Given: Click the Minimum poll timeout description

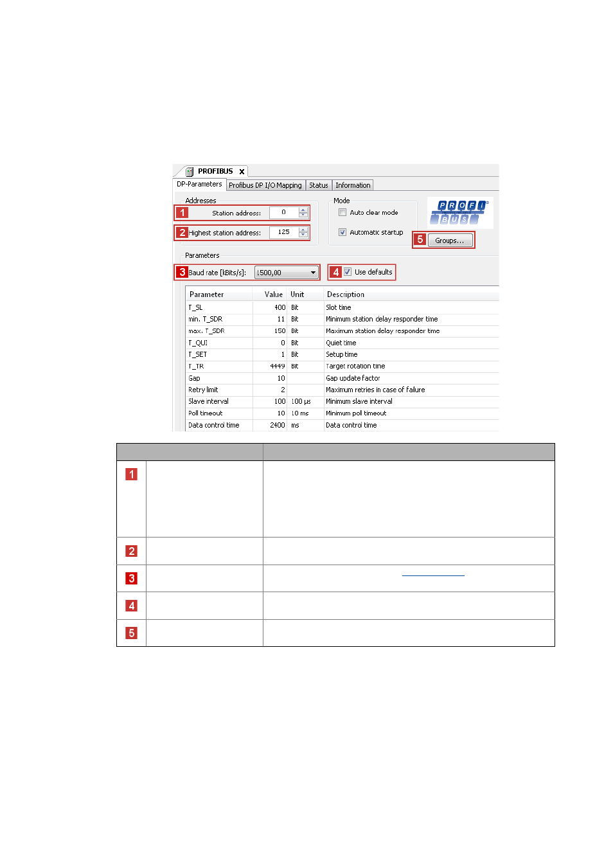Looking at the screenshot, I should coord(356,413).
